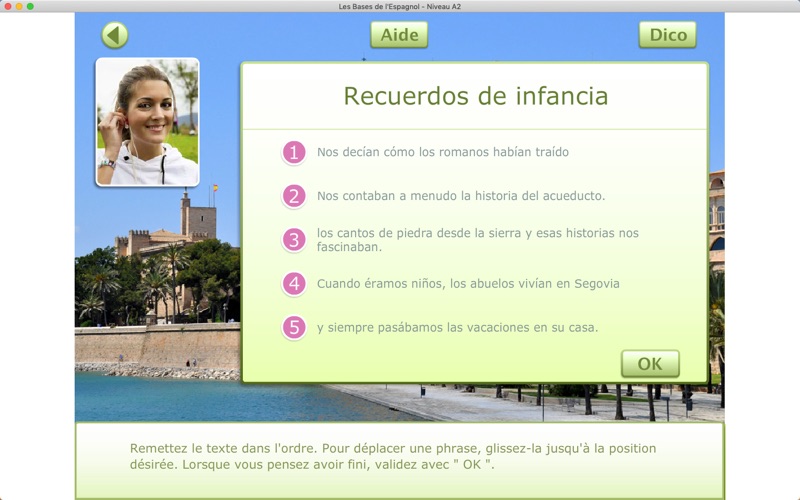
Task: Validate the order with the OK button
Action: pyautogui.click(x=650, y=364)
